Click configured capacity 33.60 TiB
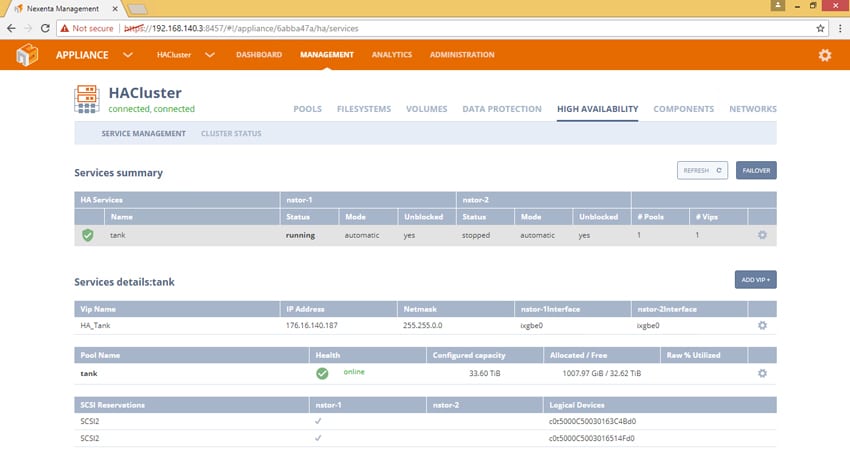The width and height of the screenshot is (850, 451). (485, 373)
